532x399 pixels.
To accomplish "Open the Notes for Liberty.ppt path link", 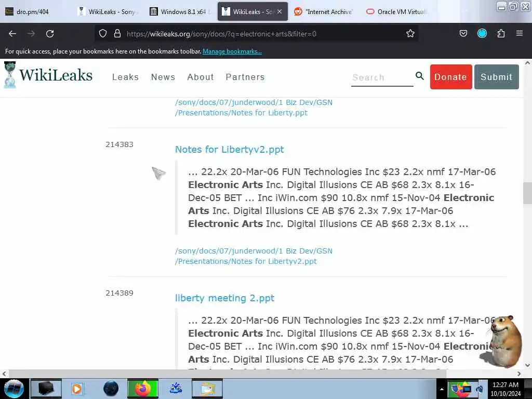I will [x=254, y=108].
